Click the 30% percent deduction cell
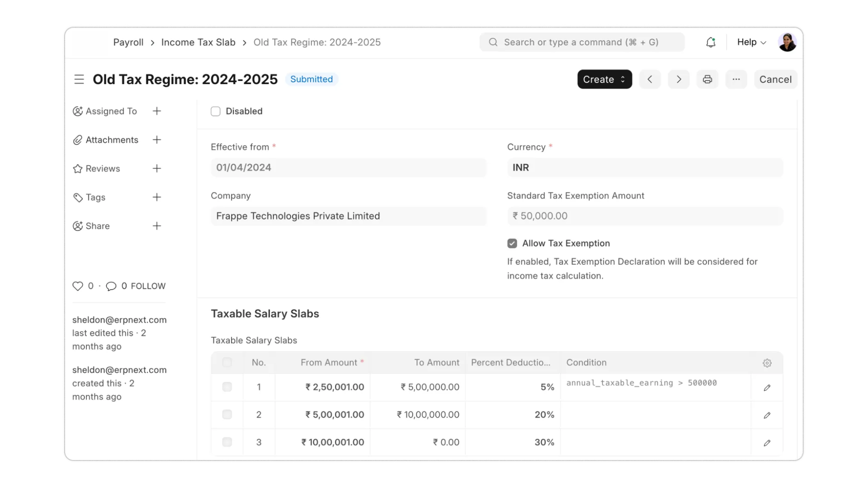The width and height of the screenshot is (868, 488). pyautogui.click(x=513, y=442)
